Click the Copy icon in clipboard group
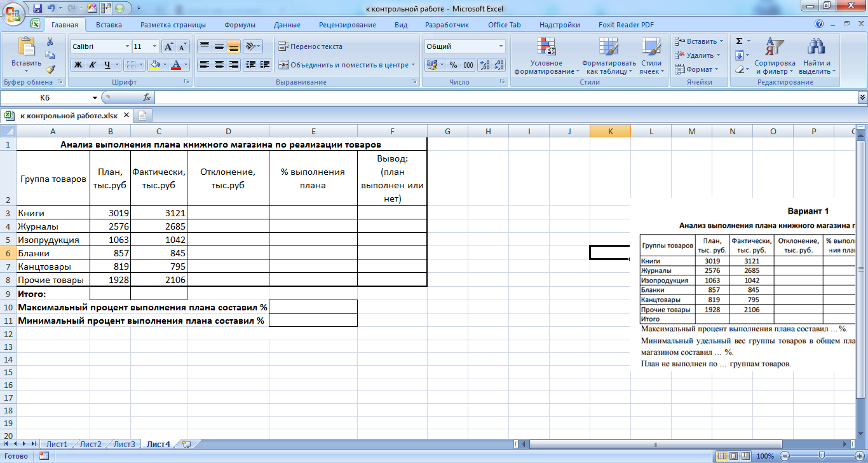The width and height of the screenshot is (868, 463). tap(50, 55)
